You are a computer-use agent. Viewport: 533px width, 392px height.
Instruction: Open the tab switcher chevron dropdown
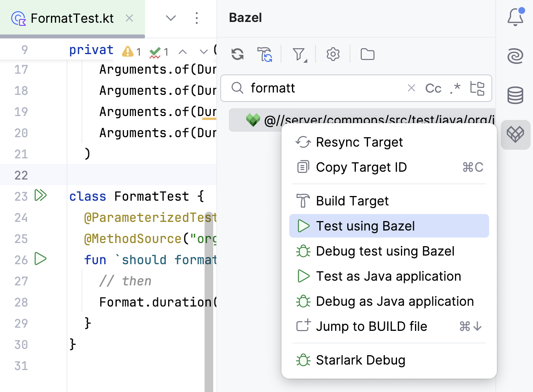pos(170,18)
